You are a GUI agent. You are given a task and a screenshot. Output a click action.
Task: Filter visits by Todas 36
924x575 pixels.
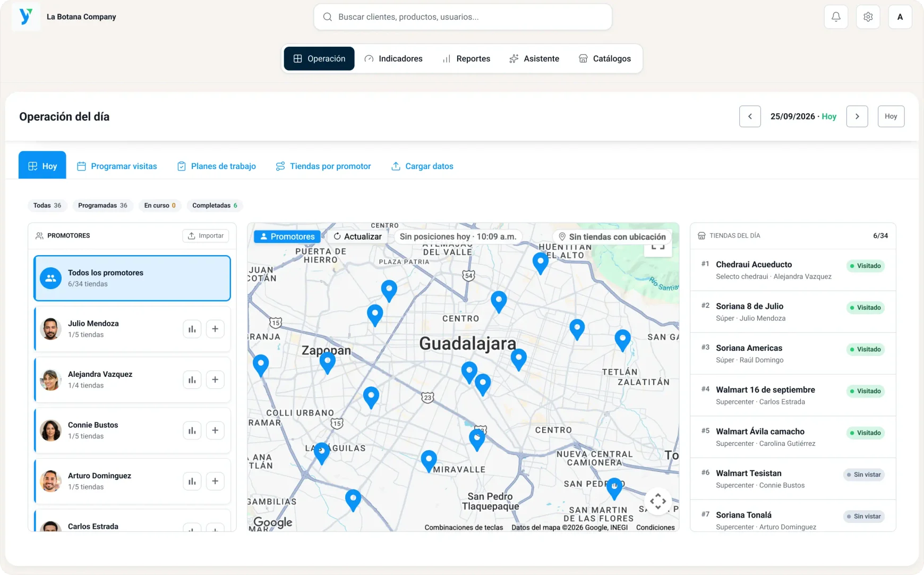pyautogui.click(x=47, y=206)
